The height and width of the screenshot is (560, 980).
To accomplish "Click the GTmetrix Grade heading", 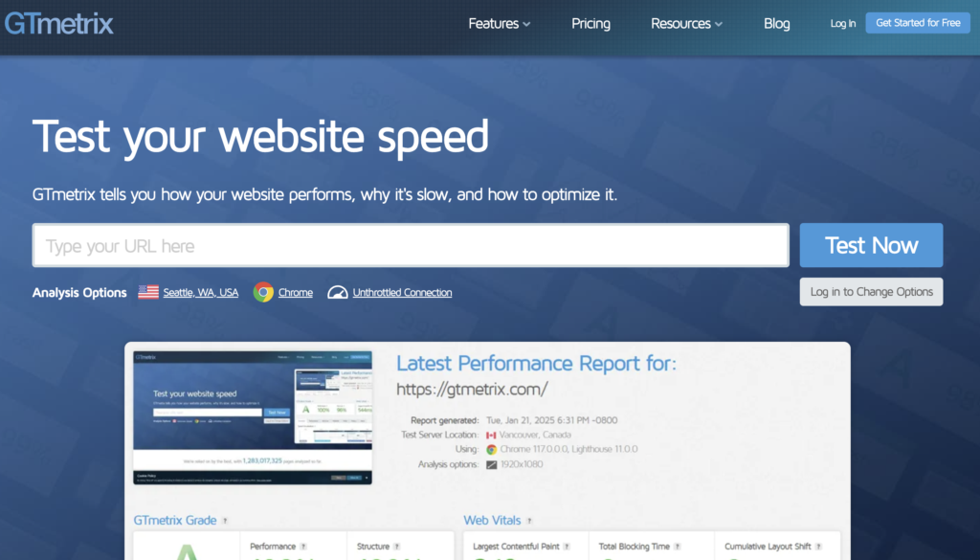I will [x=175, y=520].
